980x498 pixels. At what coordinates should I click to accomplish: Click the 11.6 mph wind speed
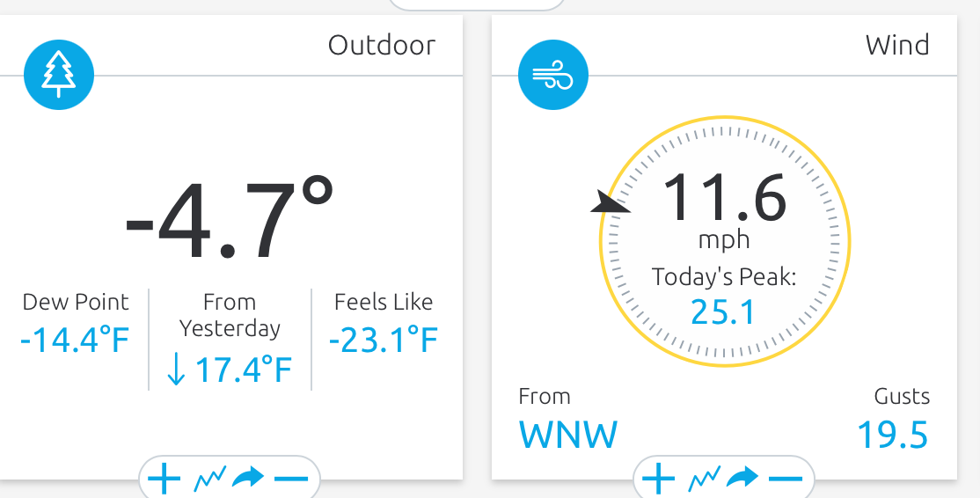(x=724, y=199)
